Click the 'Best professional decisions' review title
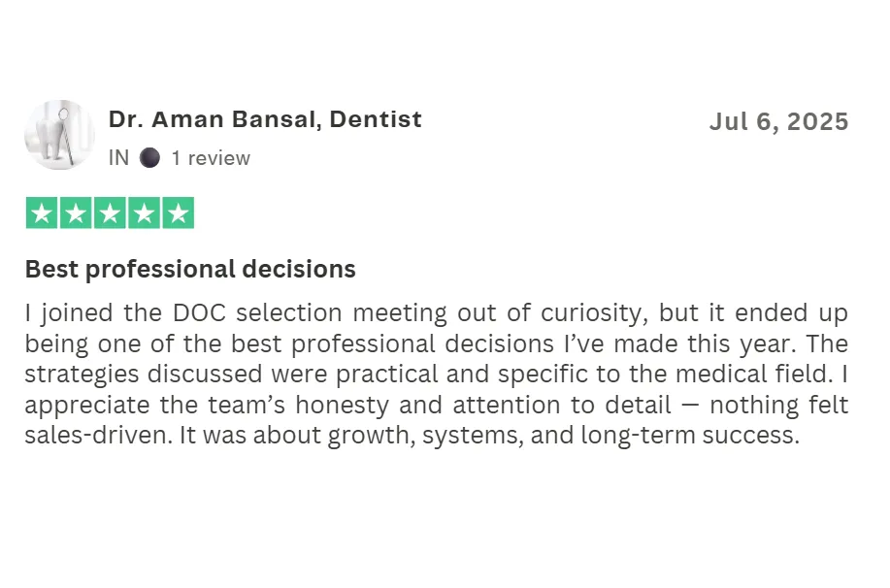 (190, 269)
